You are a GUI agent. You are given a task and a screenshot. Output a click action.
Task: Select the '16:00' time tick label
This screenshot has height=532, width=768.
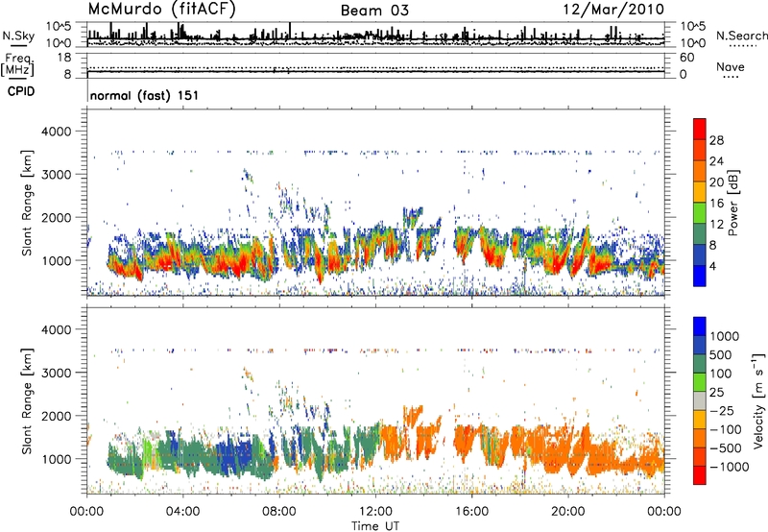471,512
